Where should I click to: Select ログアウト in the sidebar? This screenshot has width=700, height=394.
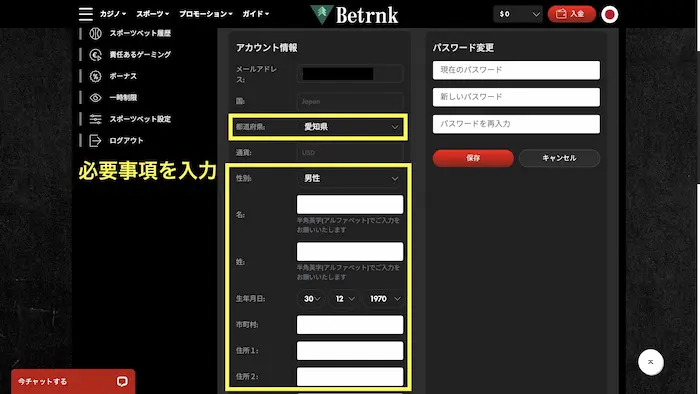point(126,141)
